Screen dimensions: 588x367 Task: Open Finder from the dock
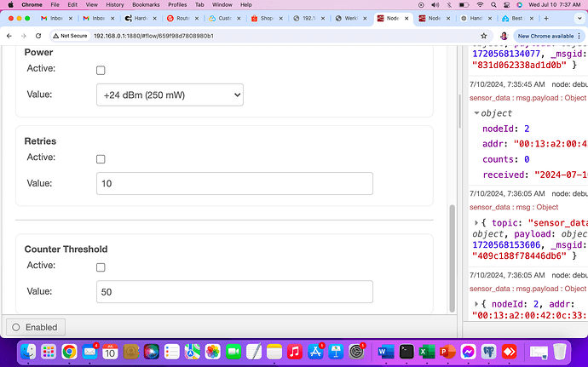click(x=29, y=350)
